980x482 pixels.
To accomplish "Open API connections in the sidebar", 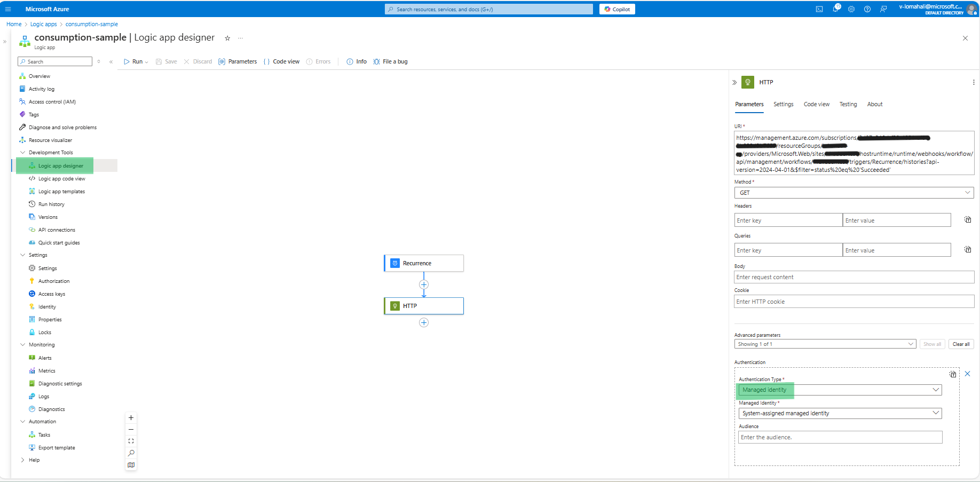I will [x=56, y=230].
